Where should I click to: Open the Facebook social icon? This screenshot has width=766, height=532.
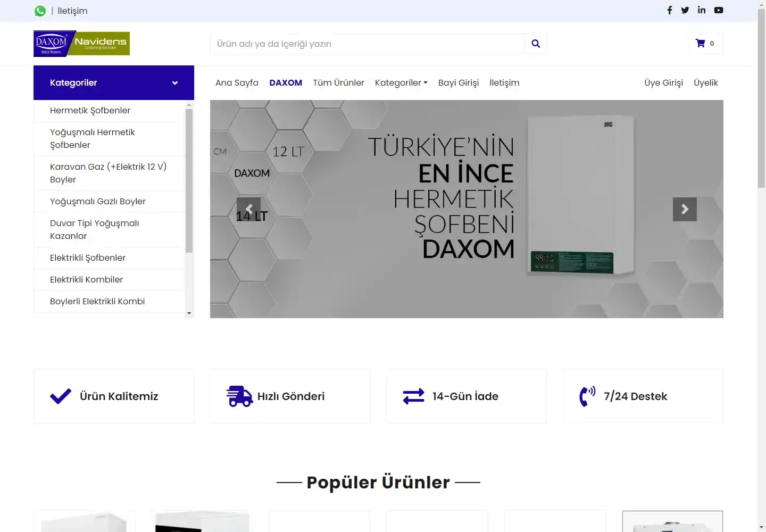(x=669, y=10)
